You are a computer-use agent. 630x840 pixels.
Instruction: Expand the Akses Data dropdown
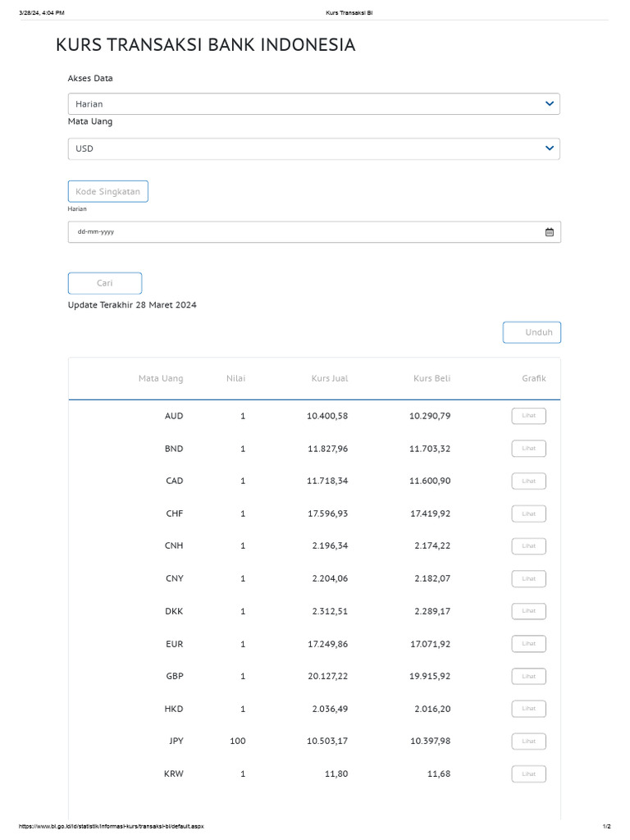tap(313, 104)
